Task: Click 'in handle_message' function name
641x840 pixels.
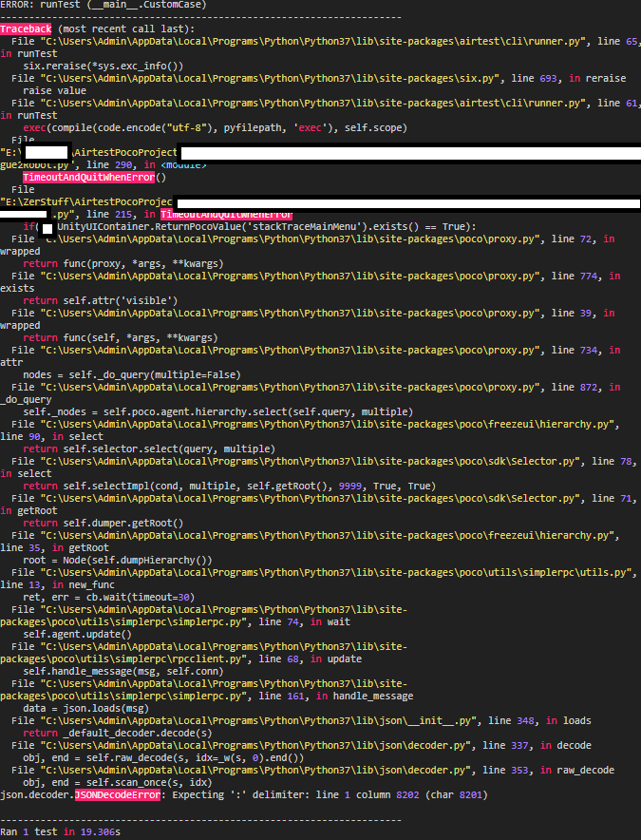Action: pos(365,696)
